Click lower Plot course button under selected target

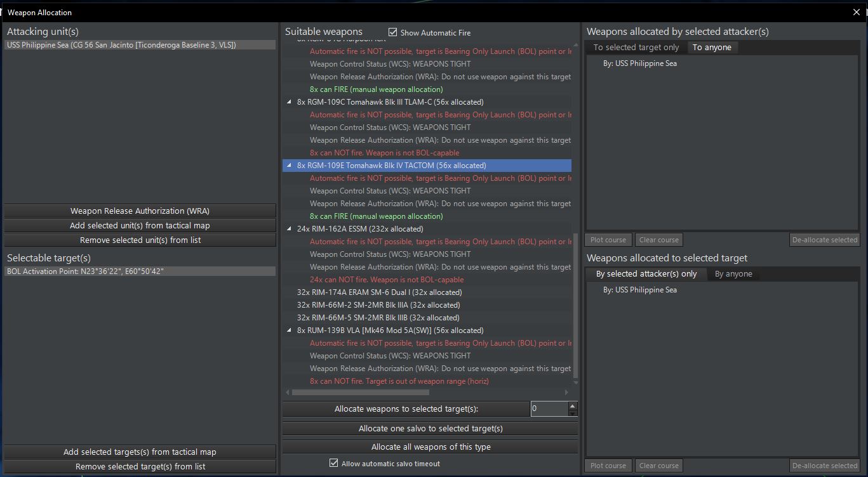pos(608,466)
